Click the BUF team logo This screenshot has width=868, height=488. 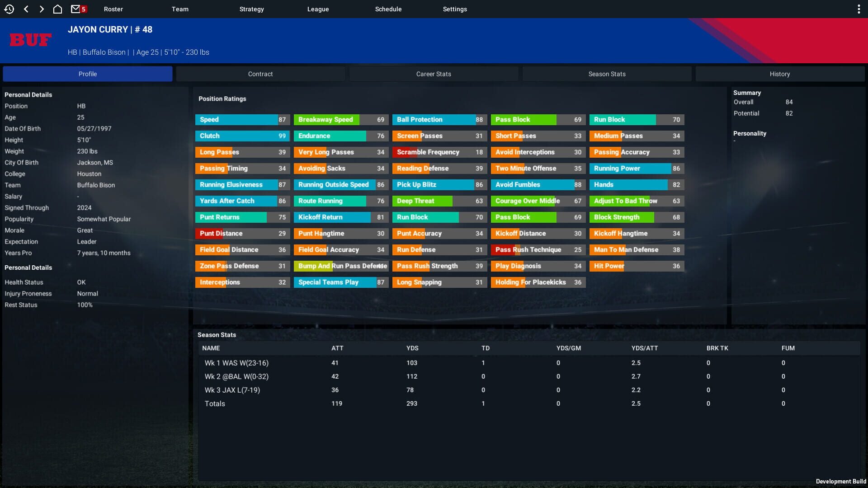click(x=31, y=40)
